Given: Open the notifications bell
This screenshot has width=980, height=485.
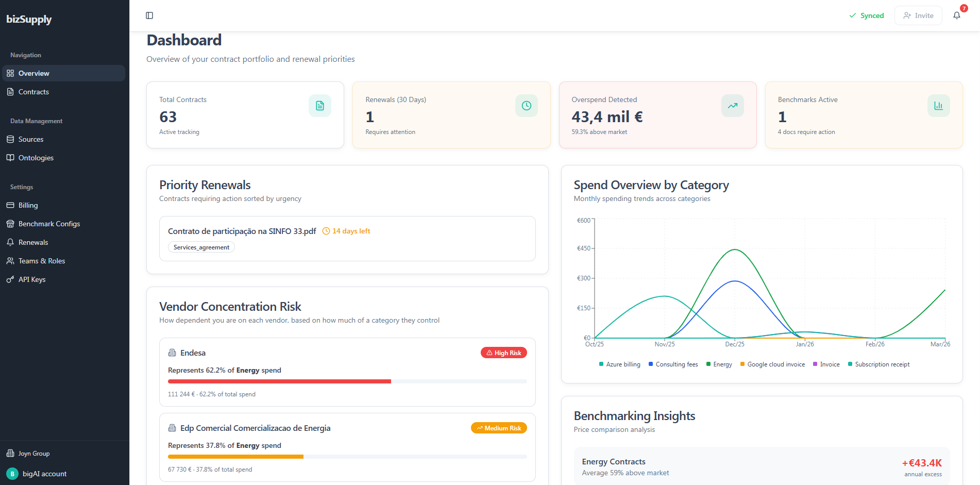Looking at the screenshot, I should (957, 15).
